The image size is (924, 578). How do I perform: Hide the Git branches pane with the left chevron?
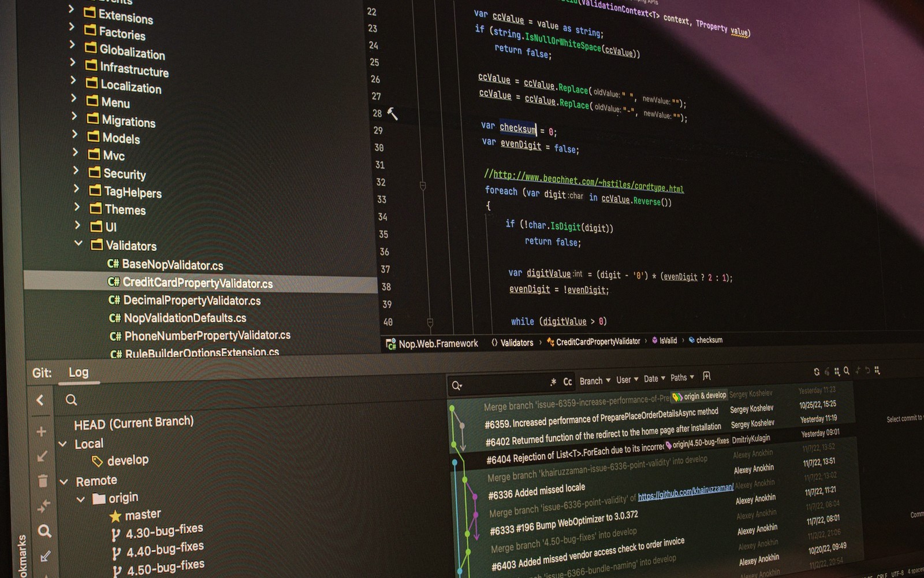pyautogui.click(x=40, y=400)
